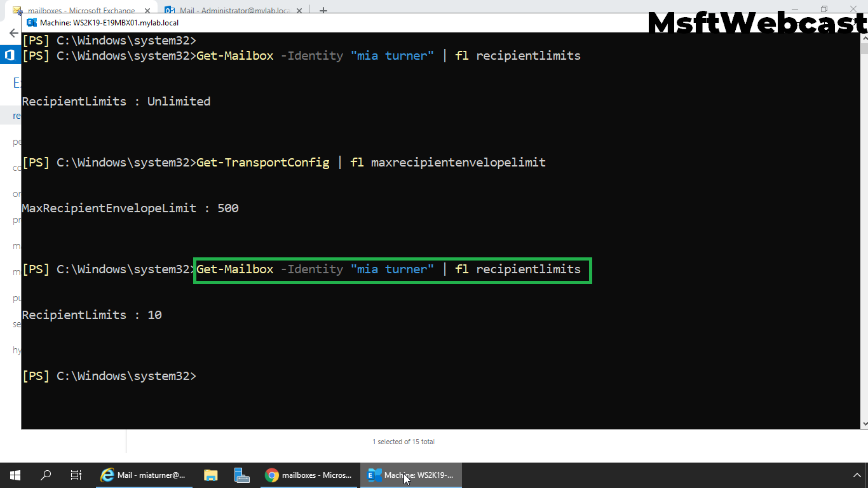Viewport: 868px width, 488px height.
Task: Open a new browser tab
Action: [x=323, y=10]
